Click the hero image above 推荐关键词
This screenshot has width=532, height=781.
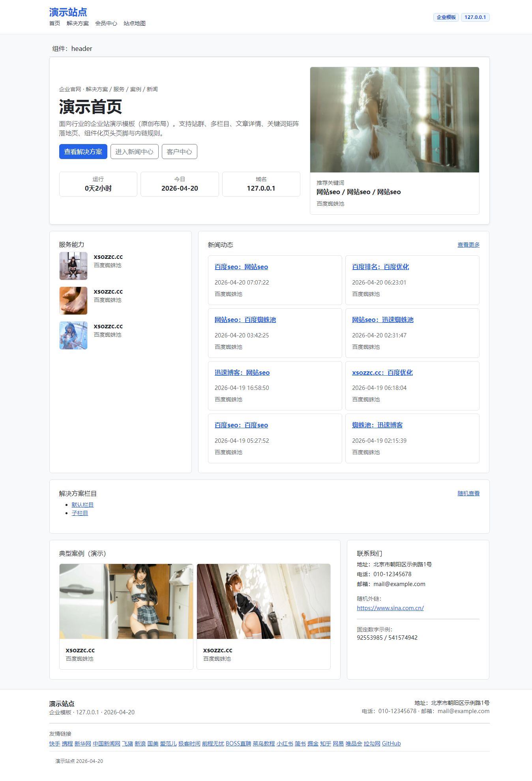coord(394,120)
